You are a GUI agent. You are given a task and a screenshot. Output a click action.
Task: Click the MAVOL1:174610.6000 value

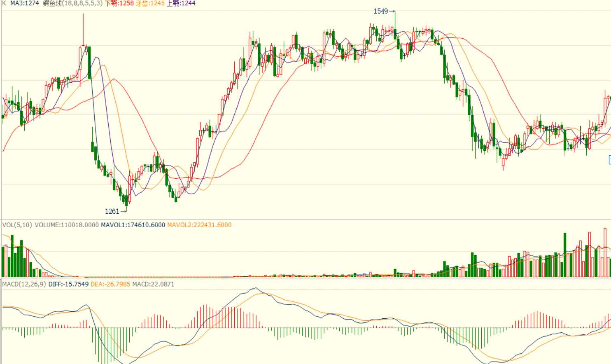(133, 225)
